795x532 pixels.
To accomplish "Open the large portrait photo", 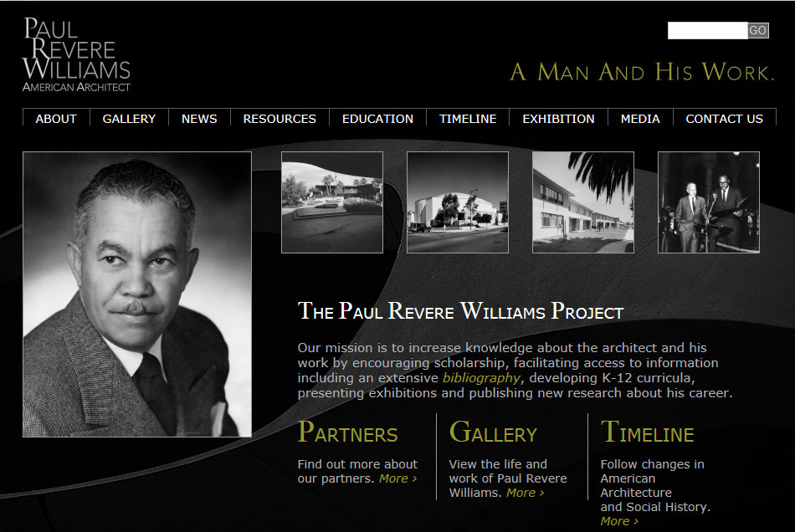I will pos(137,294).
